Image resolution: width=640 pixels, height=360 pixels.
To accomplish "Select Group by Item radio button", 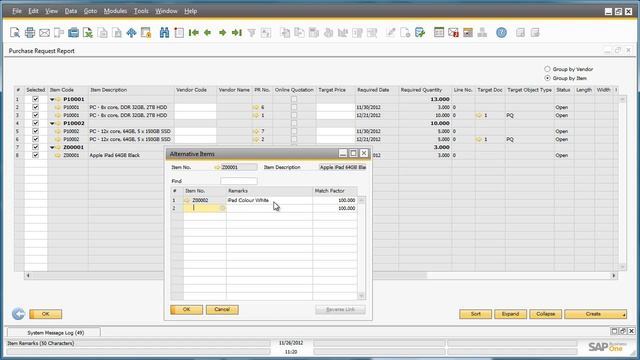I will point(547,78).
